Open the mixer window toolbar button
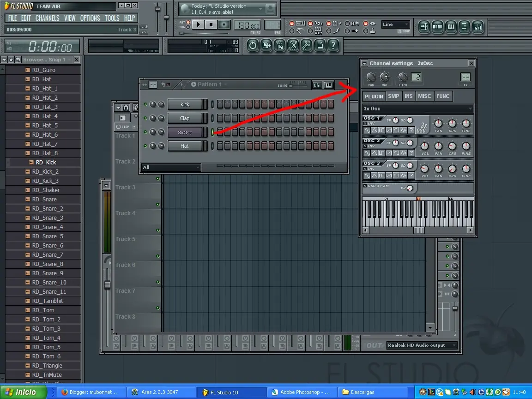Image resolution: width=532 pixels, height=399 pixels. 478,27
